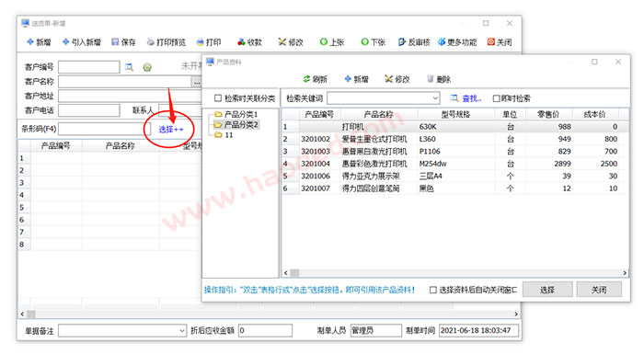Click 刷新 in the product window

coord(316,79)
